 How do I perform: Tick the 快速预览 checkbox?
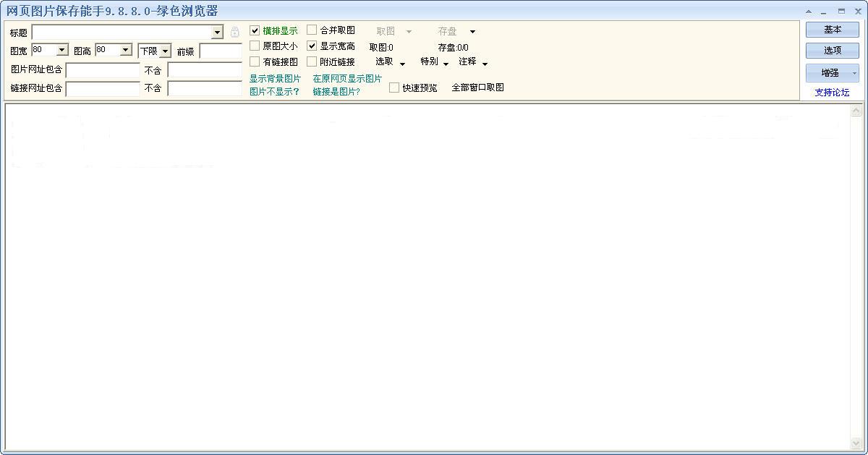point(394,88)
